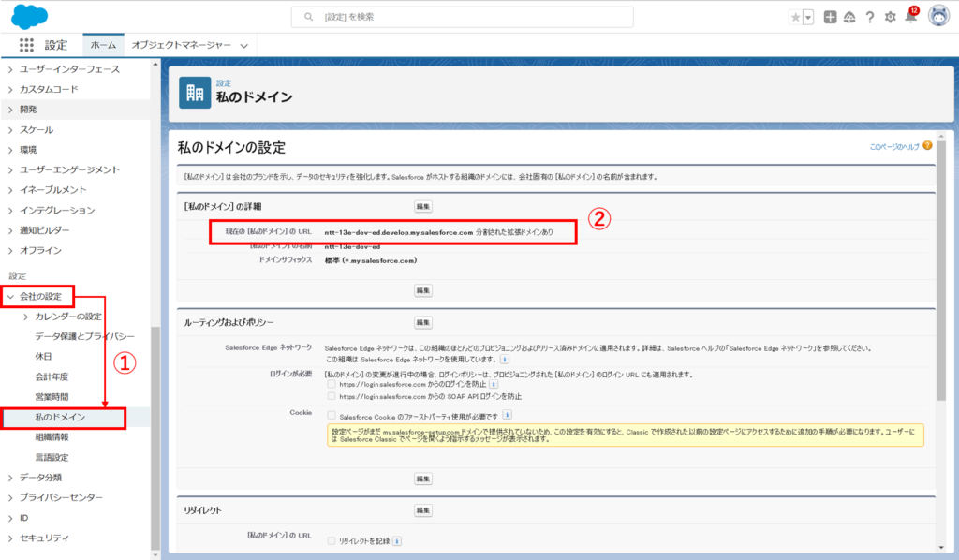
Task: Click the Salesforce cloud logo
Action: tap(29, 17)
